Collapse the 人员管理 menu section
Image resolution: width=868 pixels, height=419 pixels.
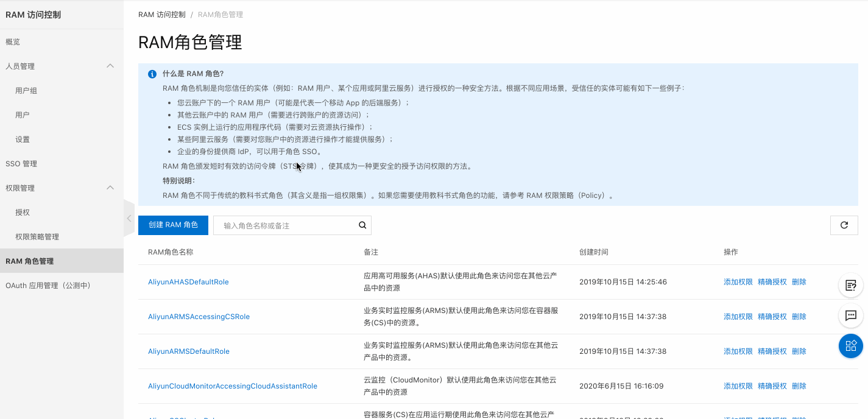pyautogui.click(x=110, y=66)
